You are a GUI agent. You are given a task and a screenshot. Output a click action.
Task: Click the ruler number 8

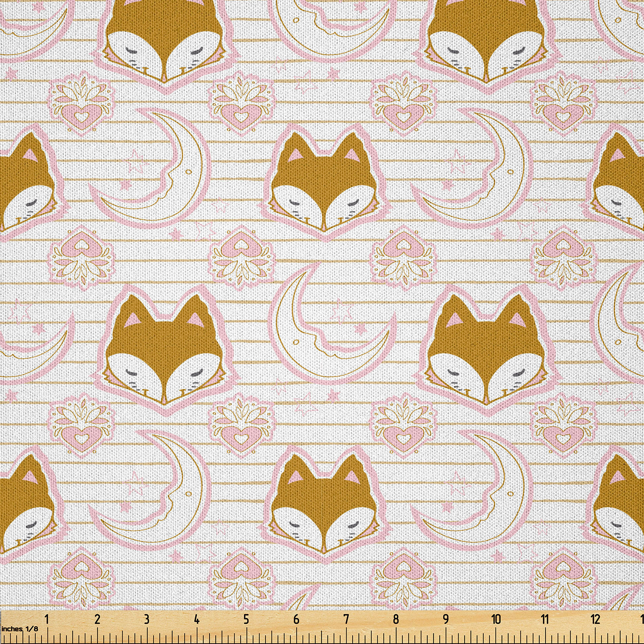[x=396, y=620]
